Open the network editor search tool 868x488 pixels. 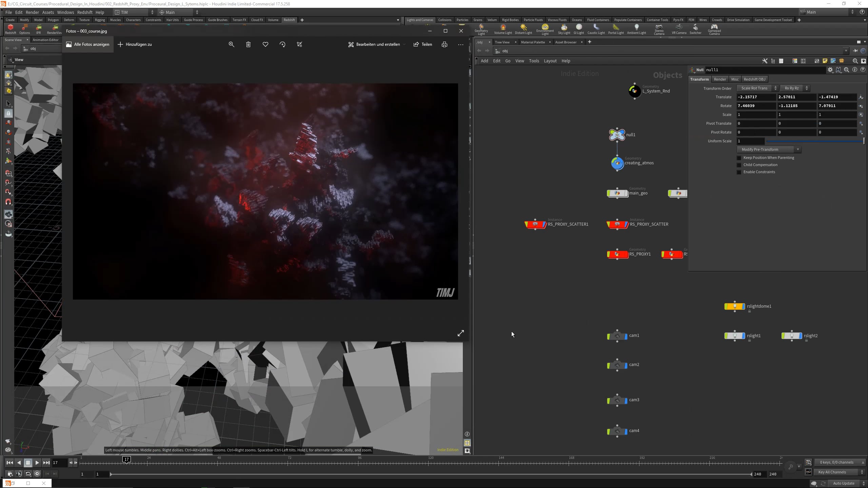(x=855, y=61)
